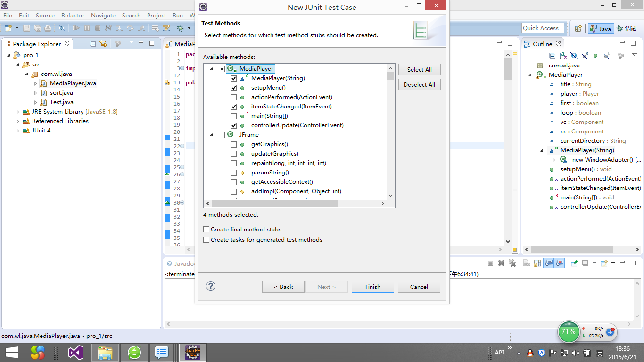Toggle Hide Static Members icon in Outline
Viewport: 644px width, 362px height.
point(585,56)
